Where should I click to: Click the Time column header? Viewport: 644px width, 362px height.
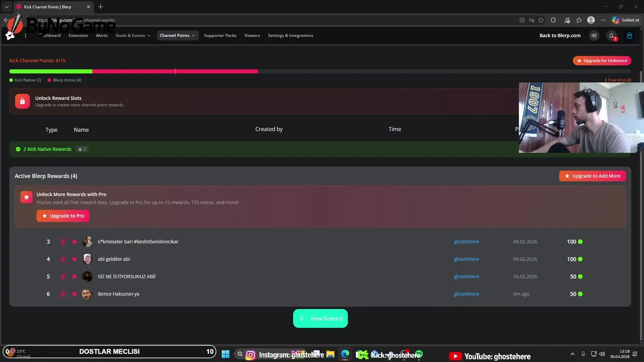coord(394,129)
